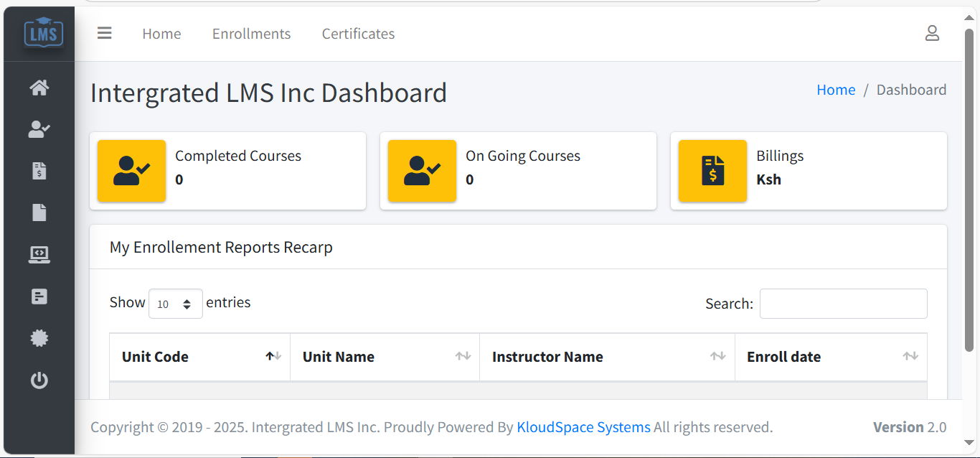Open the Show entries dropdown
Image resolution: width=980 pixels, height=458 pixels.
point(175,303)
